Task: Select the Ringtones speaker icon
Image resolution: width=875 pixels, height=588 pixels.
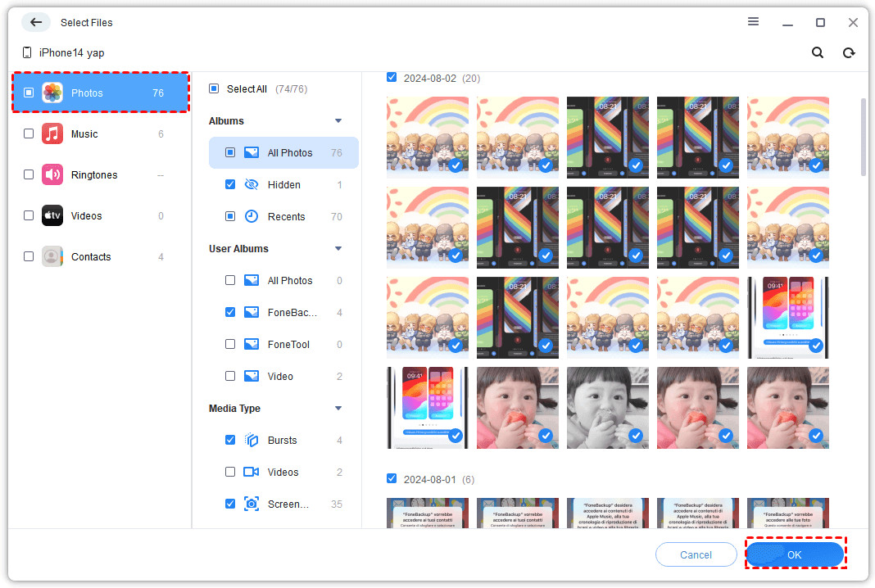Action: 52,174
